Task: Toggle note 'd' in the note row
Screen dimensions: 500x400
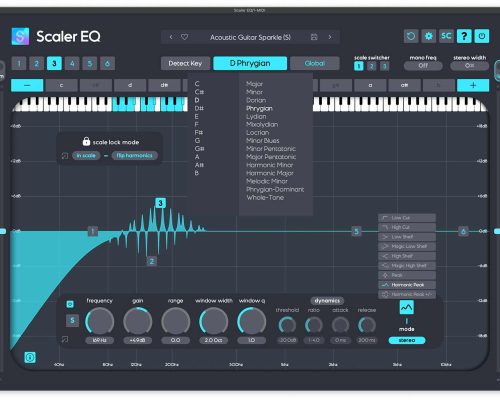Action: [x=130, y=85]
